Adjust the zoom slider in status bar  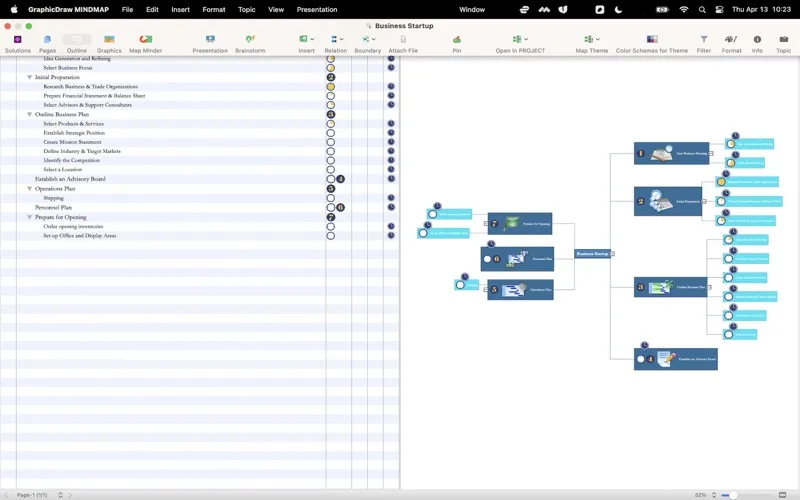coord(733,495)
